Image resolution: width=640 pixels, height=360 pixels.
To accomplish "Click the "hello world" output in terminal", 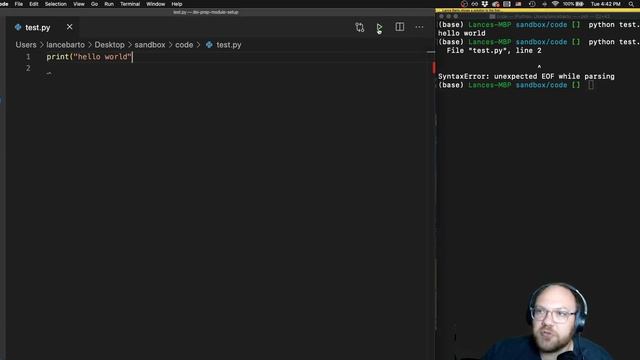I will click(x=462, y=33).
